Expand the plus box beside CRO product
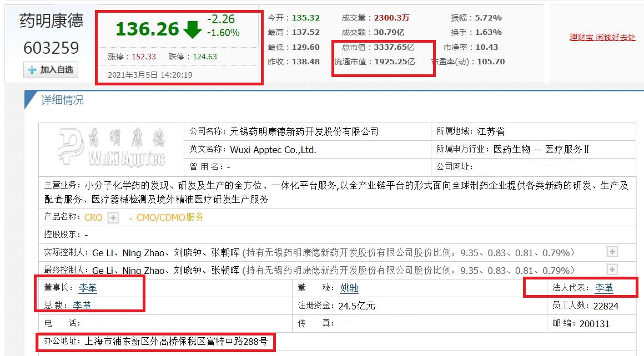Image resolution: width=644 pixels, height=356 pixels. [113, 218]
